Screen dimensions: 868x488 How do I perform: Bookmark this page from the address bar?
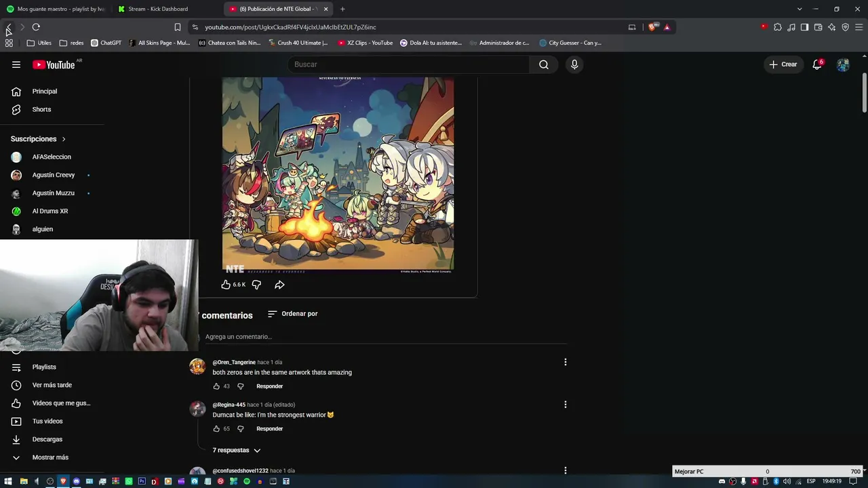(178, 27)
